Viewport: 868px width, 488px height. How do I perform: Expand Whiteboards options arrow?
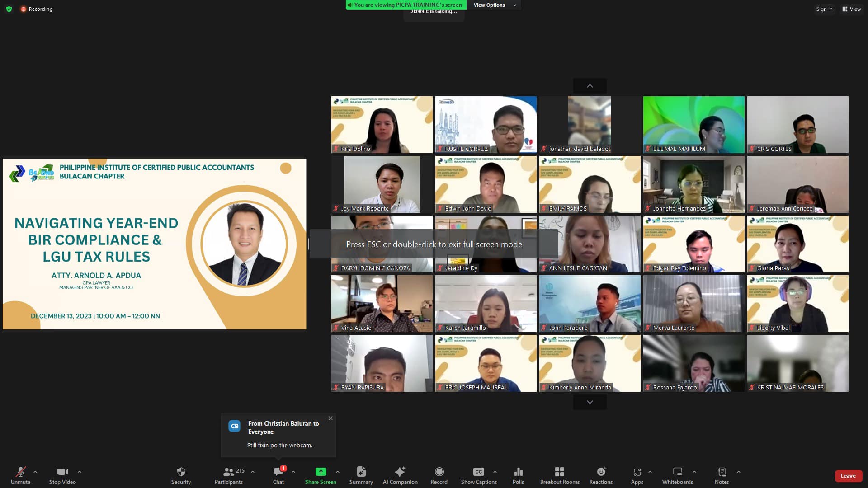(x=694, y=472)
